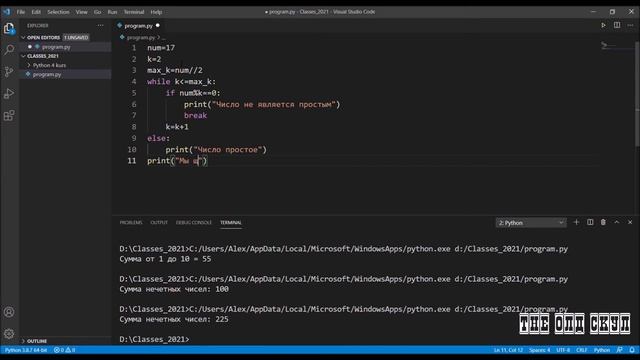
Task: Open the Selection menu
Action: [x=58, y=12]
